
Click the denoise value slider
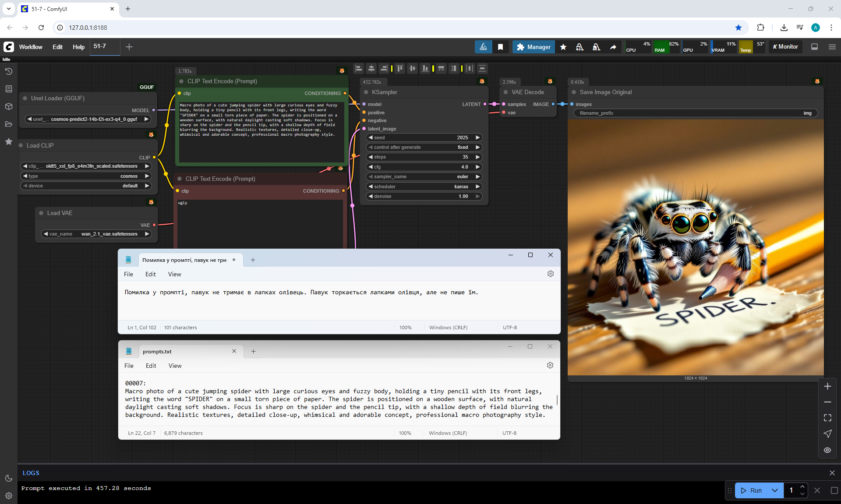tap(424, 196)
